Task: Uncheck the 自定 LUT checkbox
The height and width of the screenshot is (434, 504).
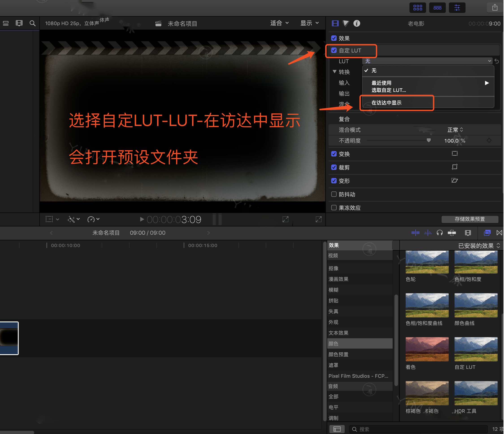Action: [334, 50]
